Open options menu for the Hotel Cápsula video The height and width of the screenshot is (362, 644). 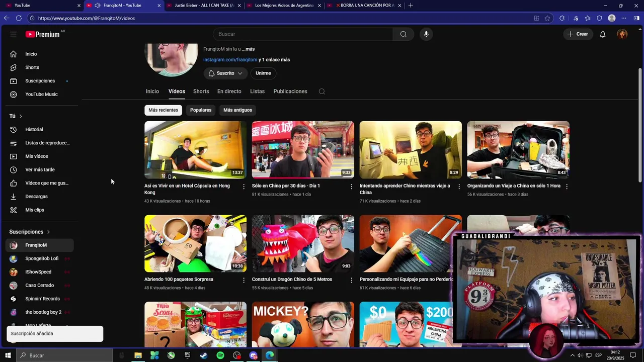click(x=244, y=187)
